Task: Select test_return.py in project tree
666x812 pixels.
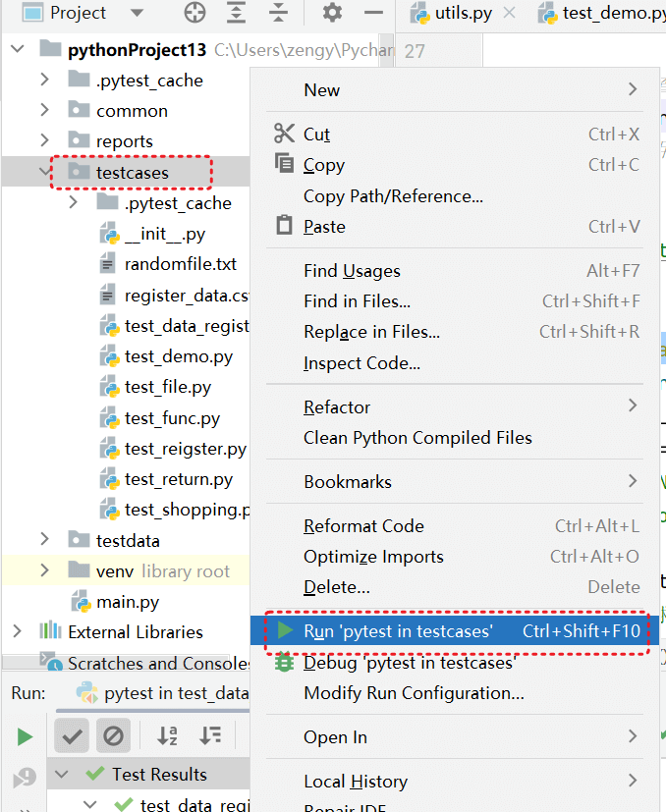Action: pos(179,479)
